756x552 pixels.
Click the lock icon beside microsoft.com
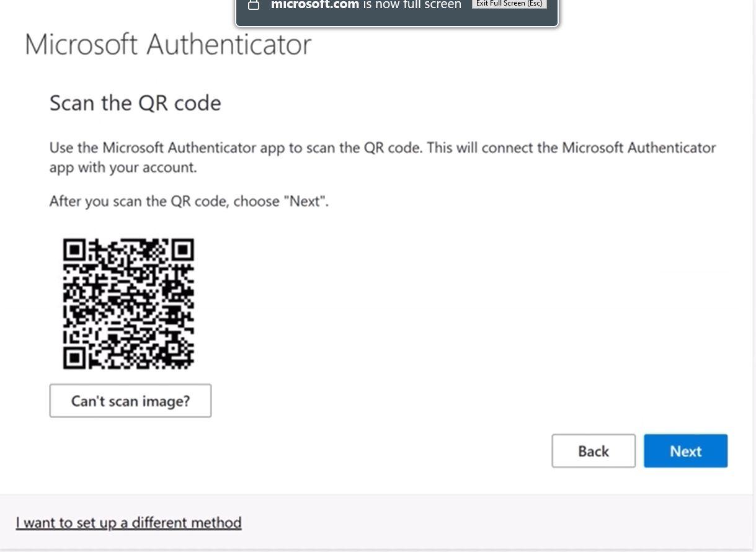[253, 5]
